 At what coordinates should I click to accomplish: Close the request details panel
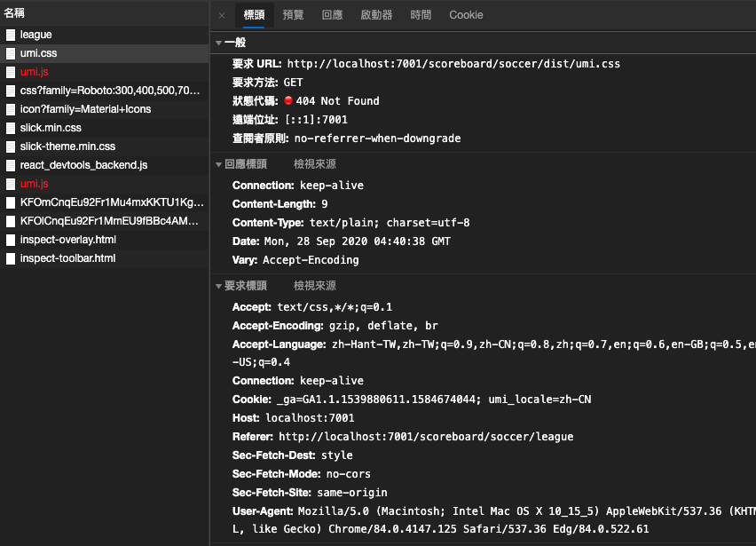pyautogui.click(x=222, y=14)
